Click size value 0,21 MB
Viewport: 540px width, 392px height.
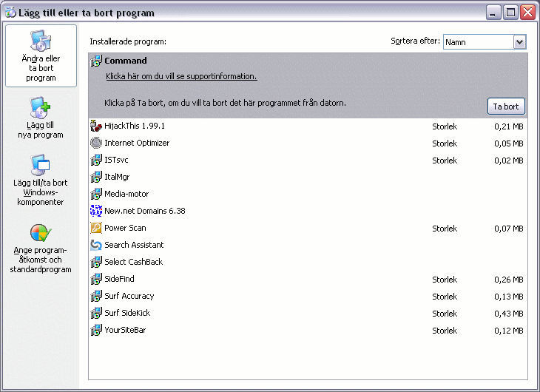click(509, 126)
